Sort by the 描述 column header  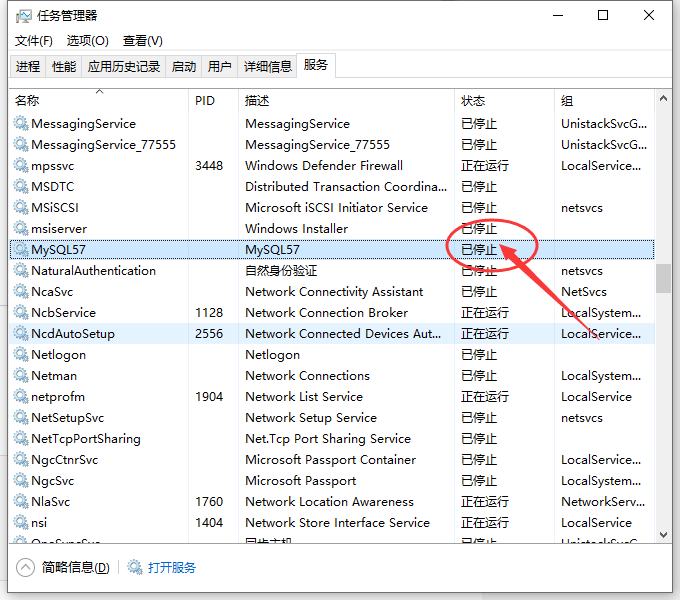(x=346, y=101)
